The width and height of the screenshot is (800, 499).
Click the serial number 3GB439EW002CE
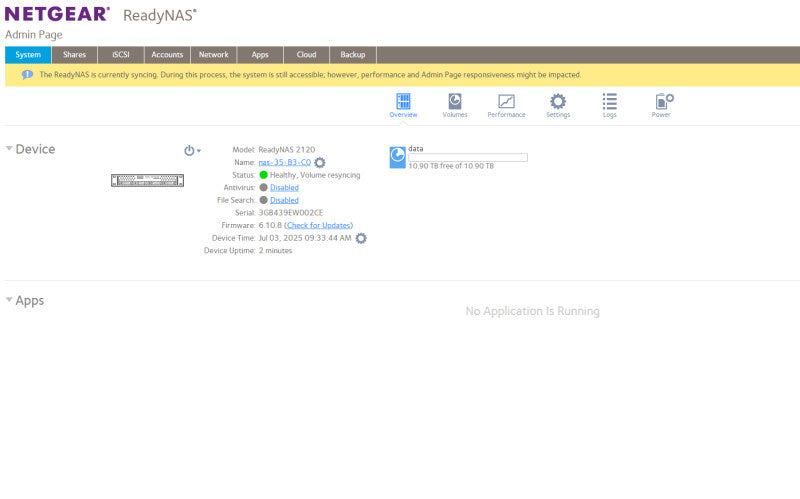click(291, 213)
